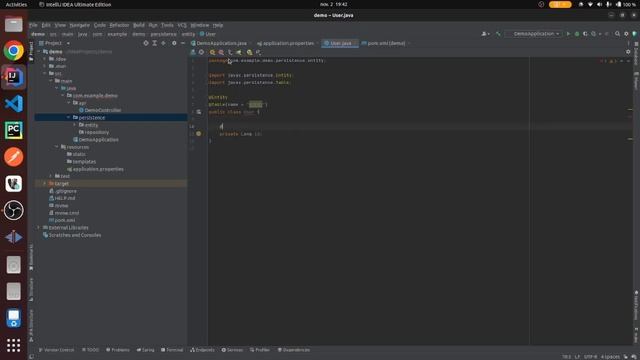Viewport: 640px width, 360px height.
Task: Click UTF-8 encoding in status bar
Action: (590, 357)
